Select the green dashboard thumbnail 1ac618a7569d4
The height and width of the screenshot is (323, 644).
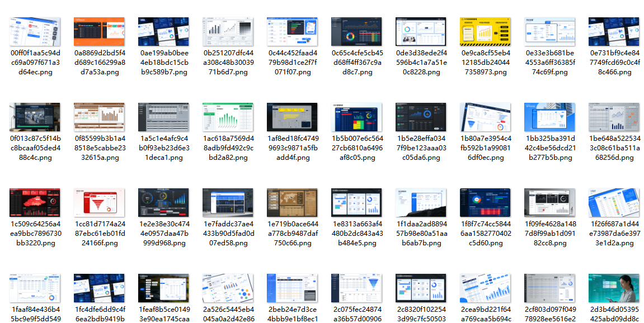click(x=228, y=117)
